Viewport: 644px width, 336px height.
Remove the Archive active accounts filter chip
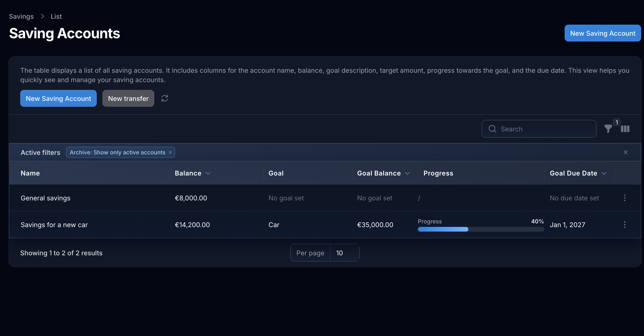point(170,152)
